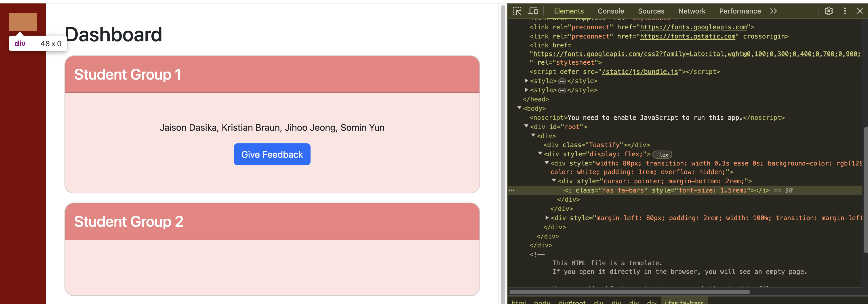Open the /static/js/bundle.js link
This screenshot has height=304, width=868.
(640, 72)
